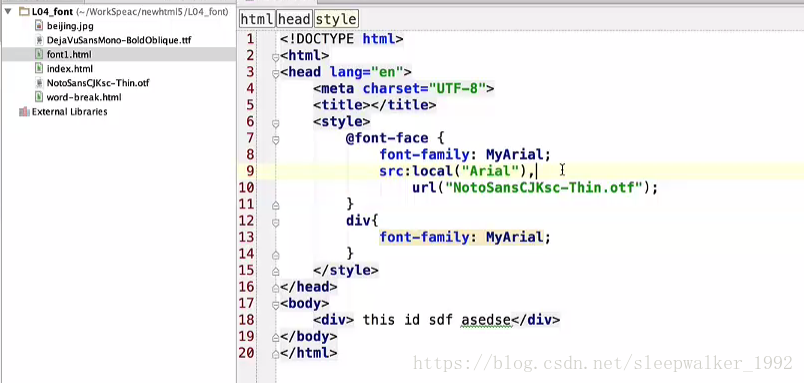Viewport: 804px width, 383px height.
Task: Click the style breadcrumb
Action: pos(336,19)
